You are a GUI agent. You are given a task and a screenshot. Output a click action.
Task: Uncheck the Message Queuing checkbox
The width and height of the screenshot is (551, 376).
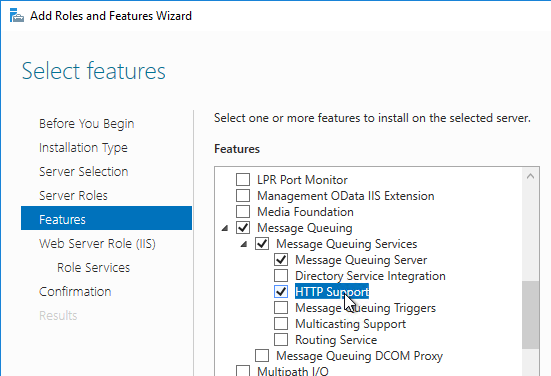[x=243, y=228]
